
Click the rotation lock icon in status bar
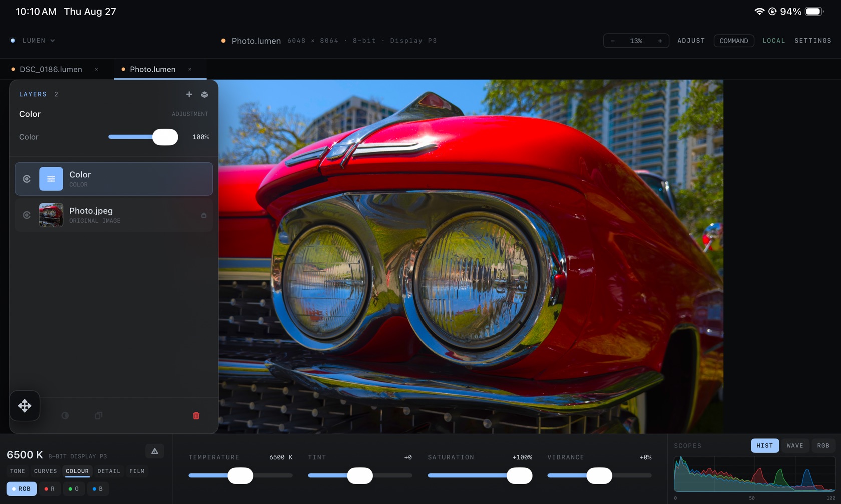point(773,11)
